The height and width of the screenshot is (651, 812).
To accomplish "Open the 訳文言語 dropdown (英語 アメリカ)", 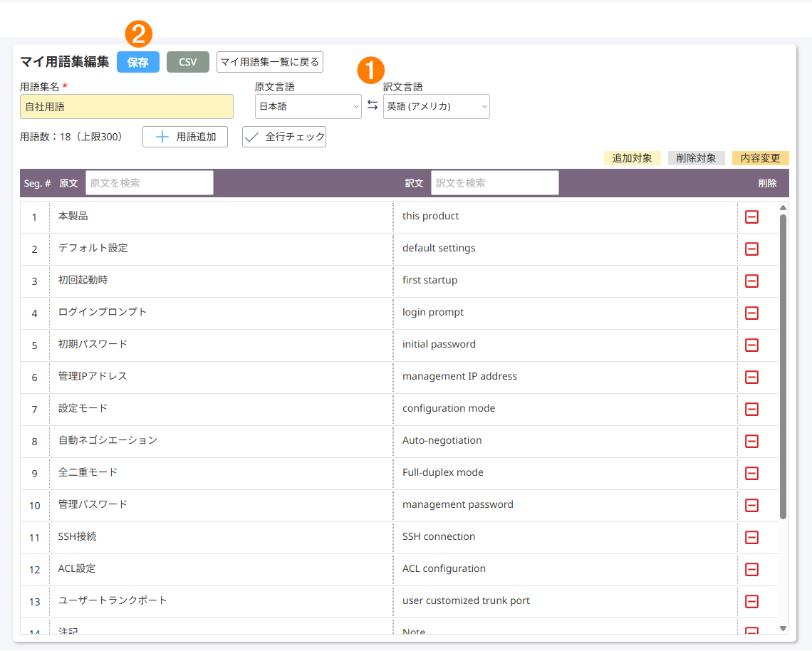I will tap(437, 106).
